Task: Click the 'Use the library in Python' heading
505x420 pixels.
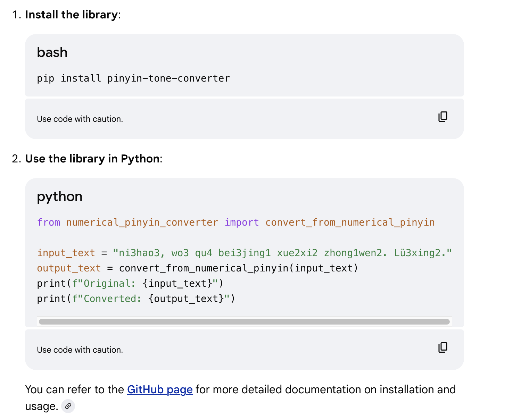Action: pos(92,159)
